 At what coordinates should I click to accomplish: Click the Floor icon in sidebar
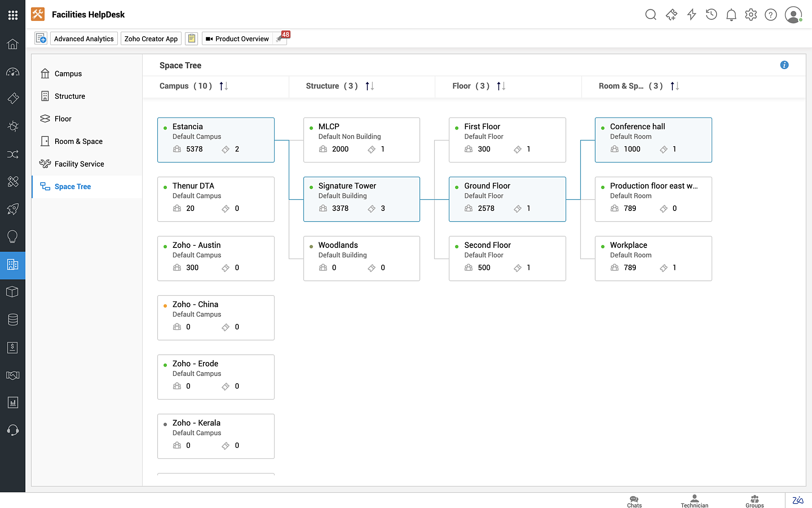(x=45, y=119)
